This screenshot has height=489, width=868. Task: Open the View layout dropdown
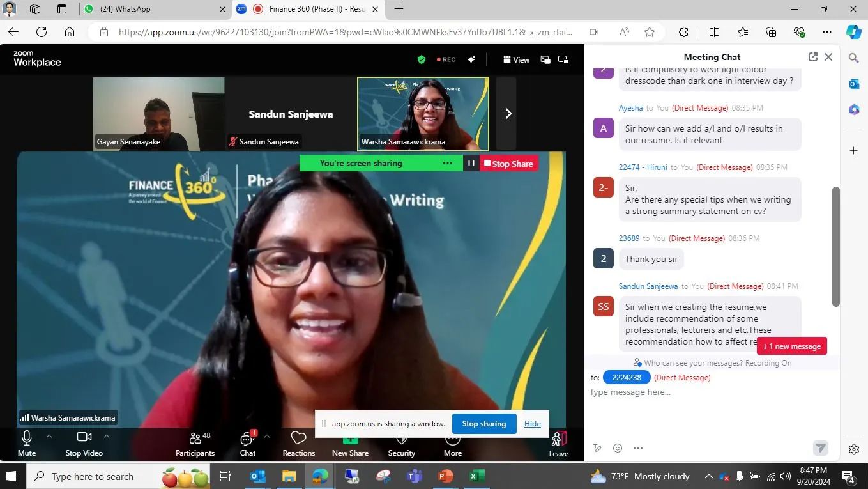click(516, 59)
